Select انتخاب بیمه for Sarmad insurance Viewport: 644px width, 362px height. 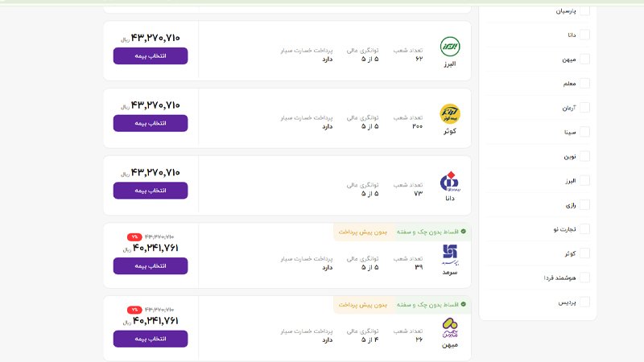tap(151, 265)
